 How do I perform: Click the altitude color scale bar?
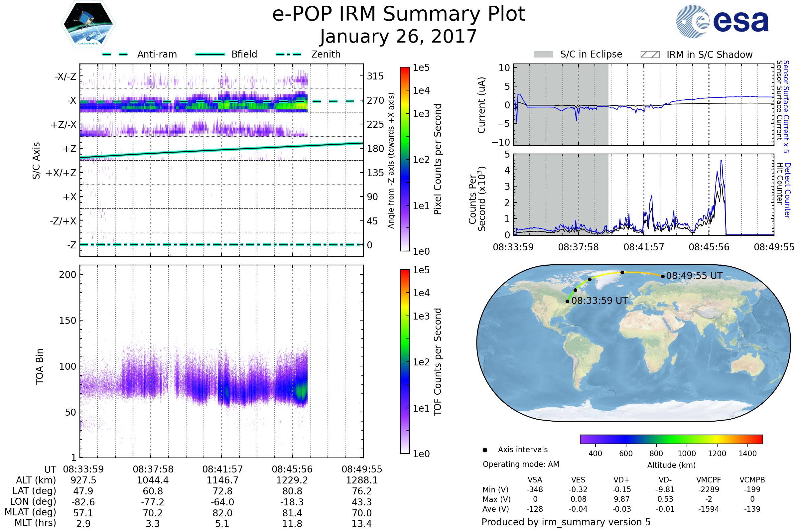point(671,439)
